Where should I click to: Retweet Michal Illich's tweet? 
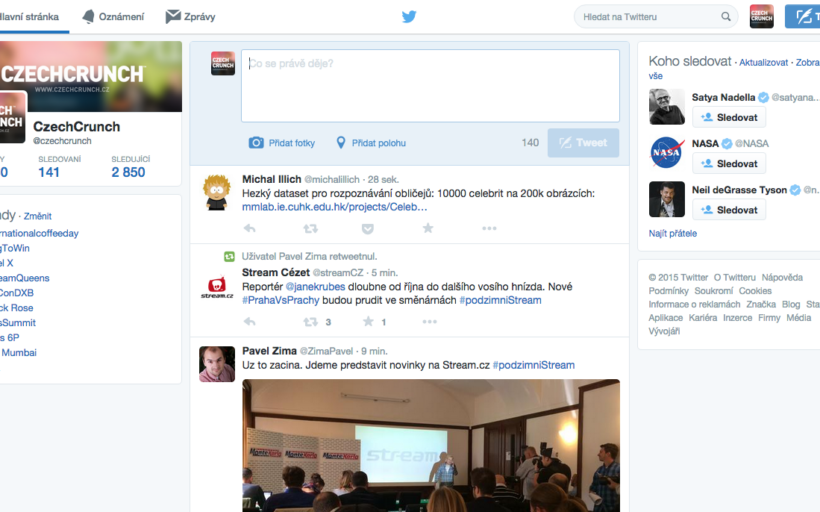pyautogui.click(x=311, y=228)
